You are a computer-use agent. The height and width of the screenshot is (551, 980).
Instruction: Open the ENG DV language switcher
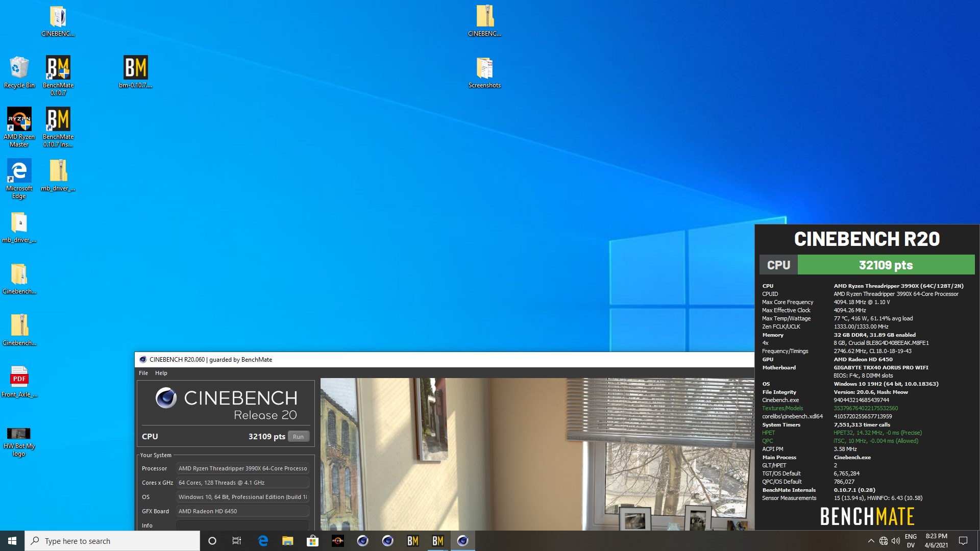[911, 541]
